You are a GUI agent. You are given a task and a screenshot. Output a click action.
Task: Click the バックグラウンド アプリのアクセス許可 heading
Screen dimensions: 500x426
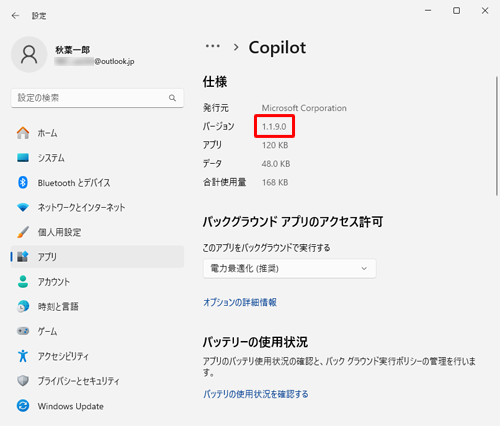[x=293, y=222]
